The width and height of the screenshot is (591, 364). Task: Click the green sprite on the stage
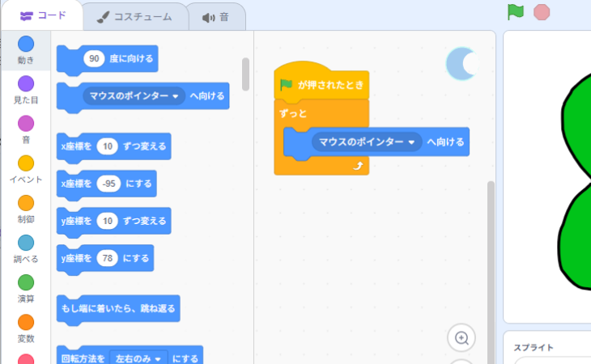[x=576, y=180]
